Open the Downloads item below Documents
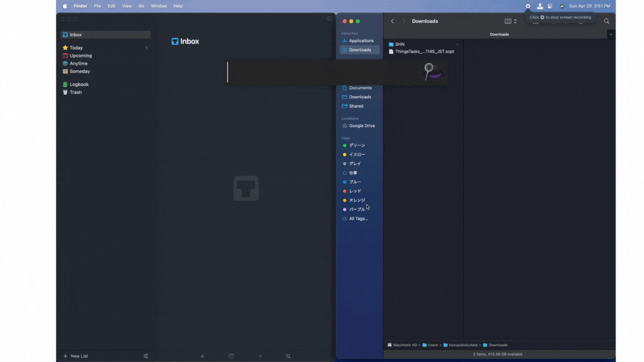Screen dimensions: 644x362 point(359,97)
